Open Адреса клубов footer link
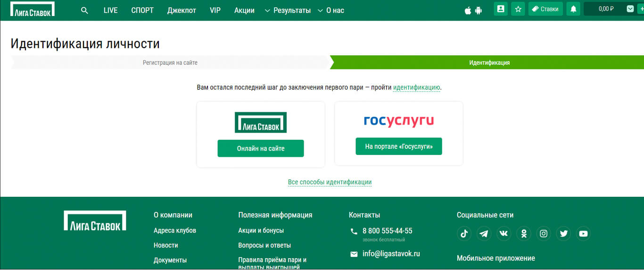The image size is (644, 270). coord(175,230)
